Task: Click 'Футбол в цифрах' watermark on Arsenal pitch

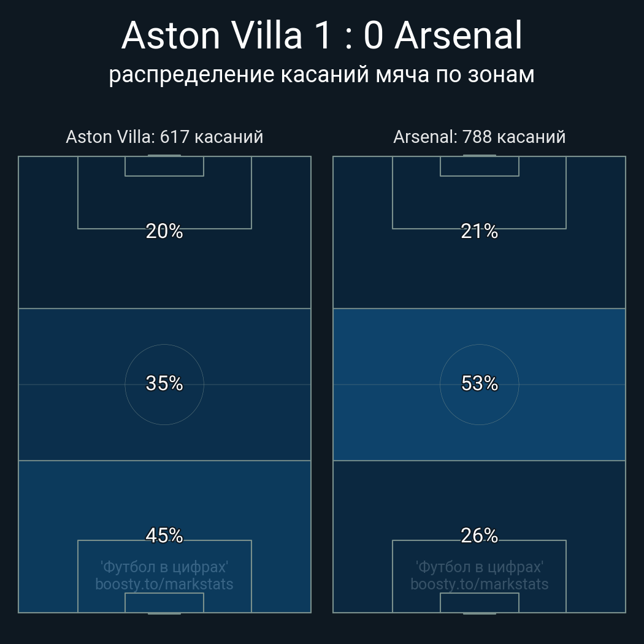Action: click(479, 567)
